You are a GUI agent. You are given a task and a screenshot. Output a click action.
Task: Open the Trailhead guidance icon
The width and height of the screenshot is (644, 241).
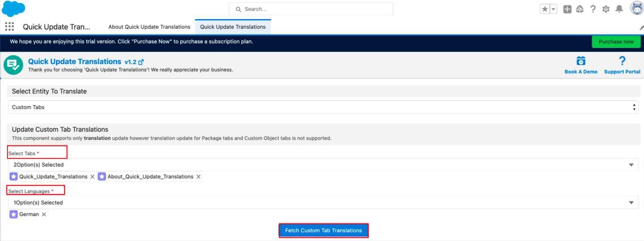[580, 9]
